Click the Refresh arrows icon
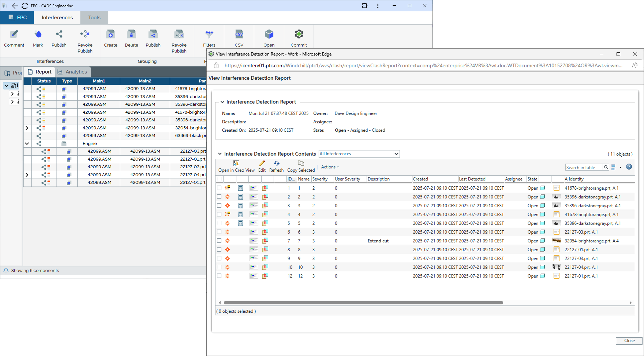644x356 pixels. pyautogui.click(x=276, y=163)
